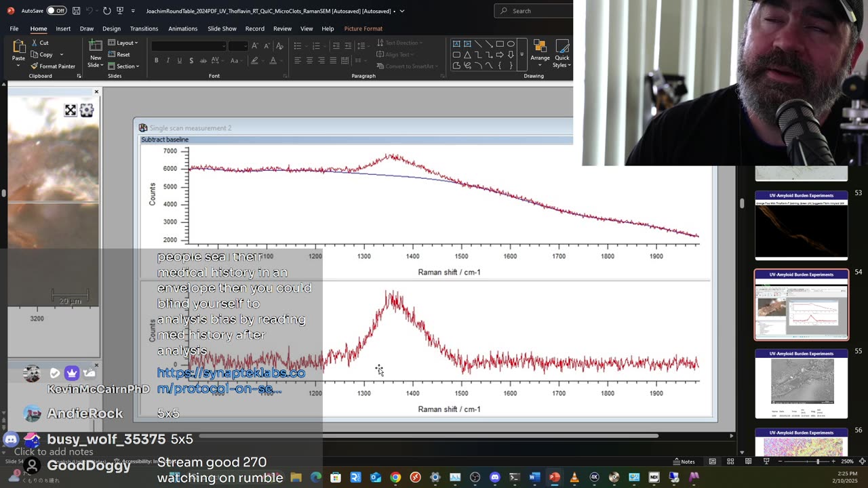The image size is (868, 488).
Task: Pick text highlight color
Action: pyautogui.click(x=255, y=60)
